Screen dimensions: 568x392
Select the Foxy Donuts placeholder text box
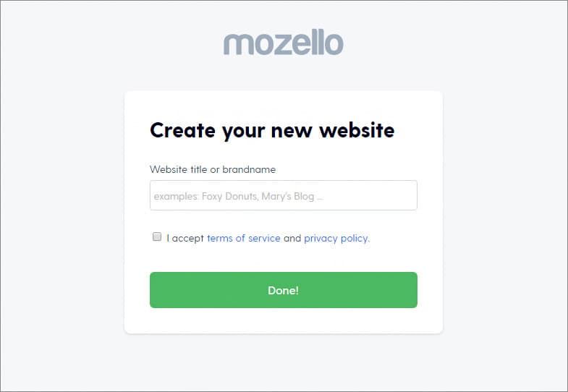tap(283, 195)
